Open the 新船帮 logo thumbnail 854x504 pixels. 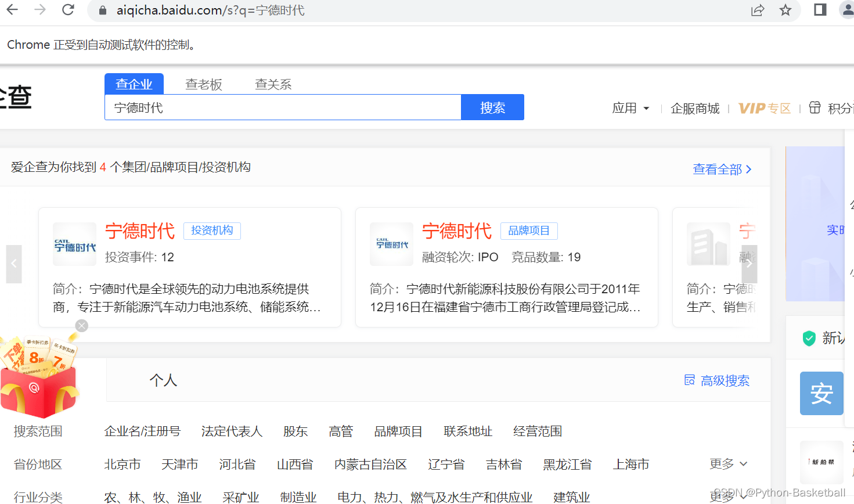[x=821, y=462]
